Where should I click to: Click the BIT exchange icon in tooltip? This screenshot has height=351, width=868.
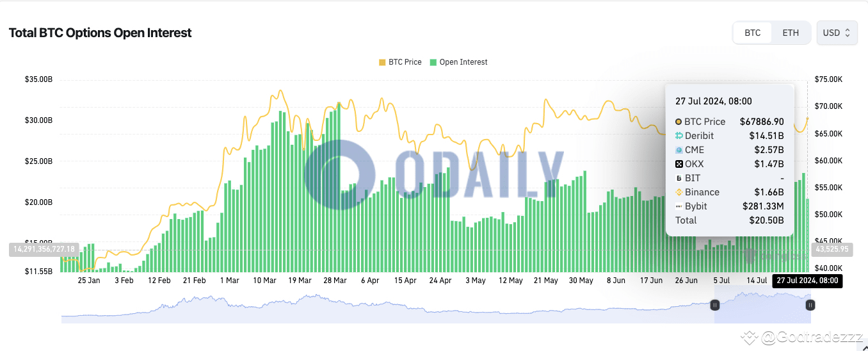pos(679,178)
